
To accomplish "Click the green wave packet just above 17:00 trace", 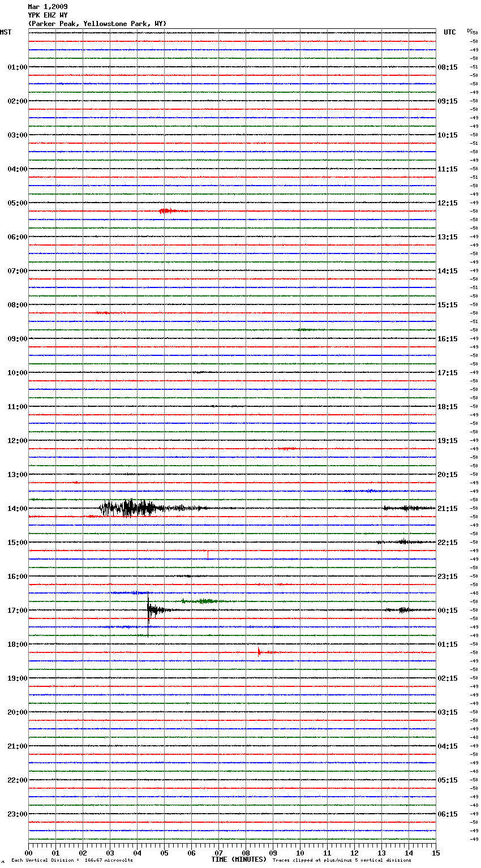I will click(x=203, y=601).
